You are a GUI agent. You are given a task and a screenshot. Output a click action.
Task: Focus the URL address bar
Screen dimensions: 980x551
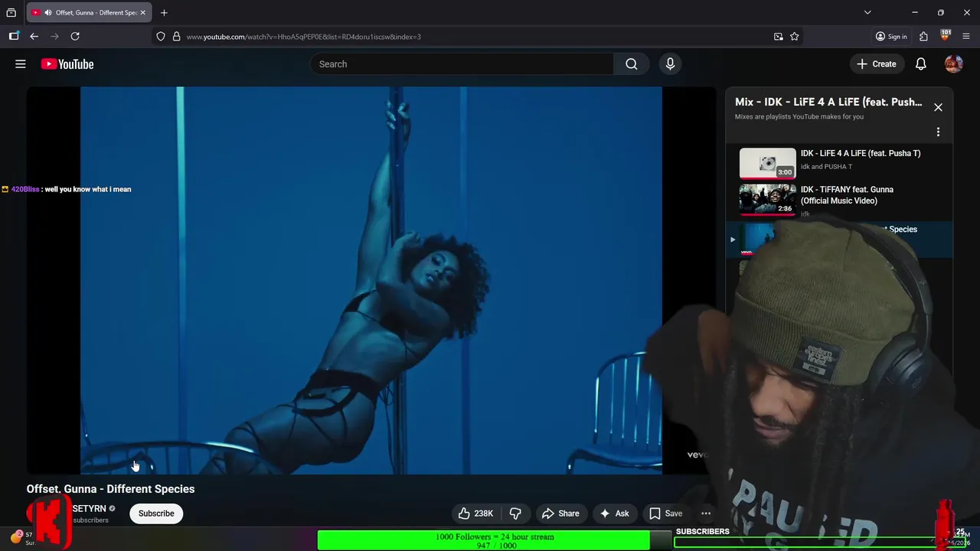(x=475, y=37)
